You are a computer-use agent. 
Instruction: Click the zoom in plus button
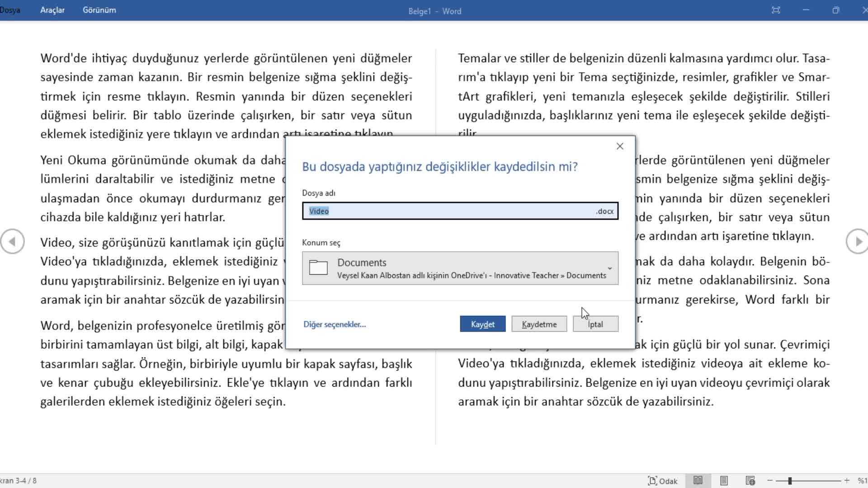tap(847, 481)
